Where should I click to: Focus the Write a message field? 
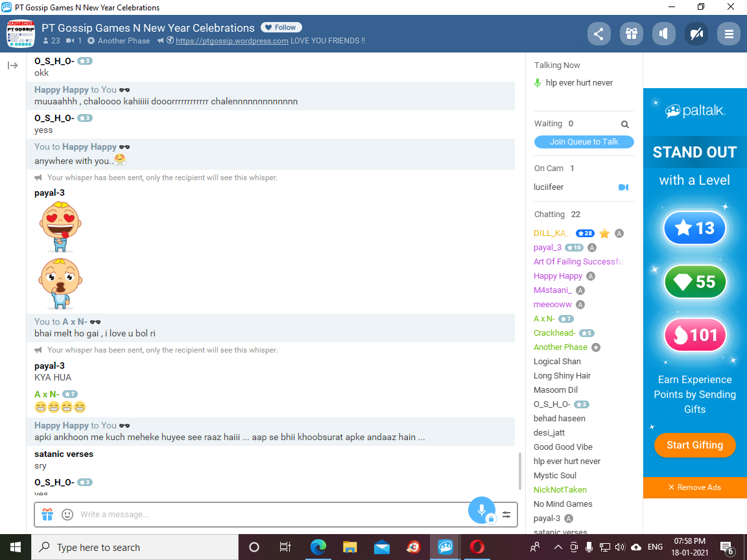(272, 515)
